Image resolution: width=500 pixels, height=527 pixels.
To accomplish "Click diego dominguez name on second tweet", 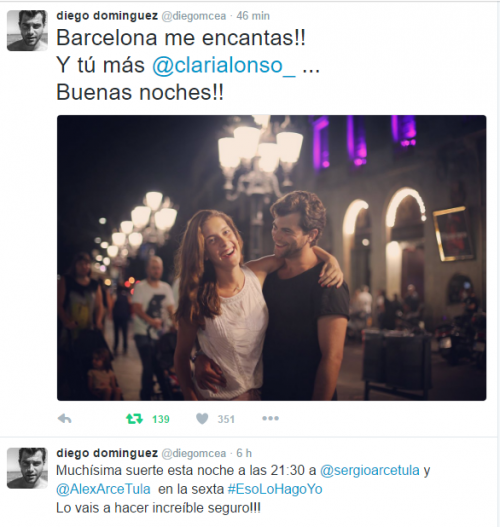I will pos(107,453).
